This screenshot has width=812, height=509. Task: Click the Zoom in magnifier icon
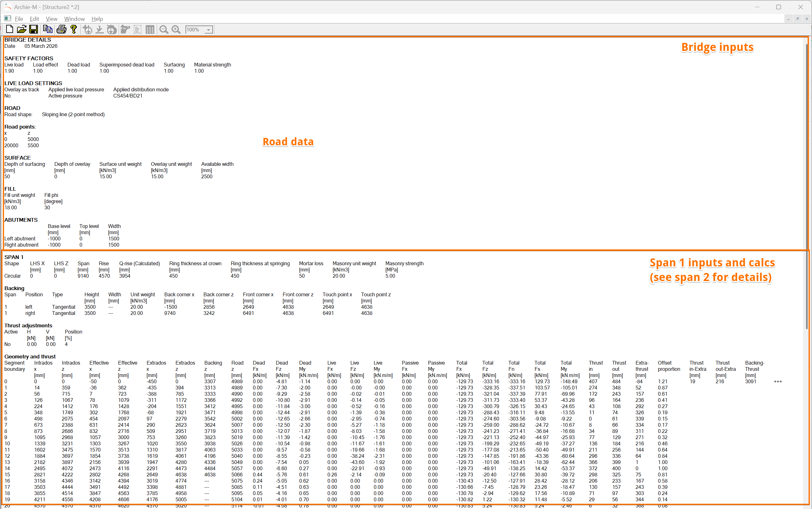click(176, 30)
